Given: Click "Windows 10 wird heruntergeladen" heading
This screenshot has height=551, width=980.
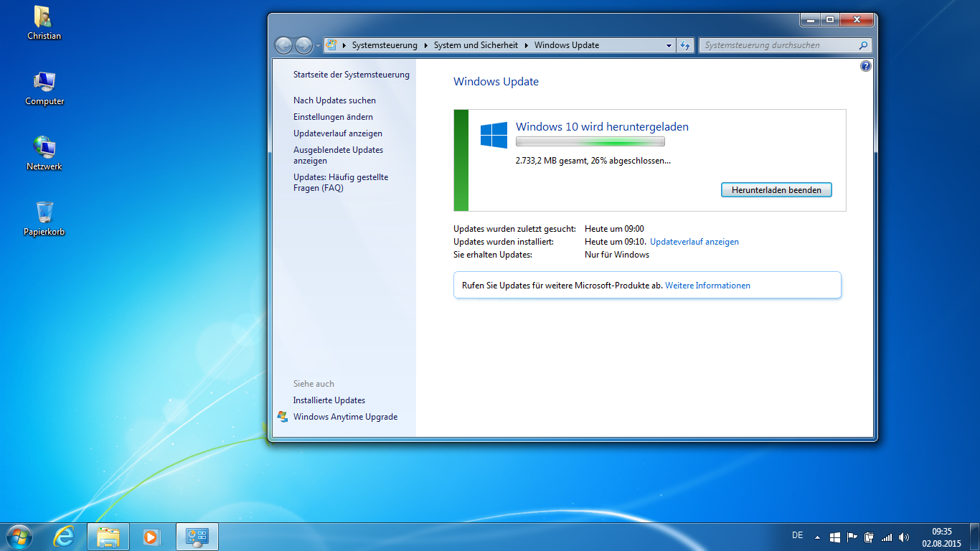Looking at the screenshot, I should pyautogui.click(x=602, y=127).
